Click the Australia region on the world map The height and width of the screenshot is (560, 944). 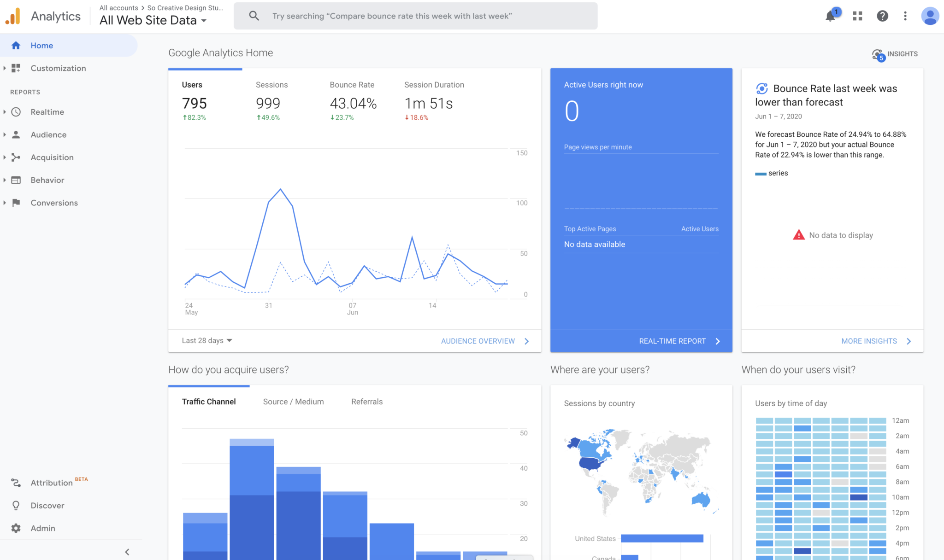[701, 499]
